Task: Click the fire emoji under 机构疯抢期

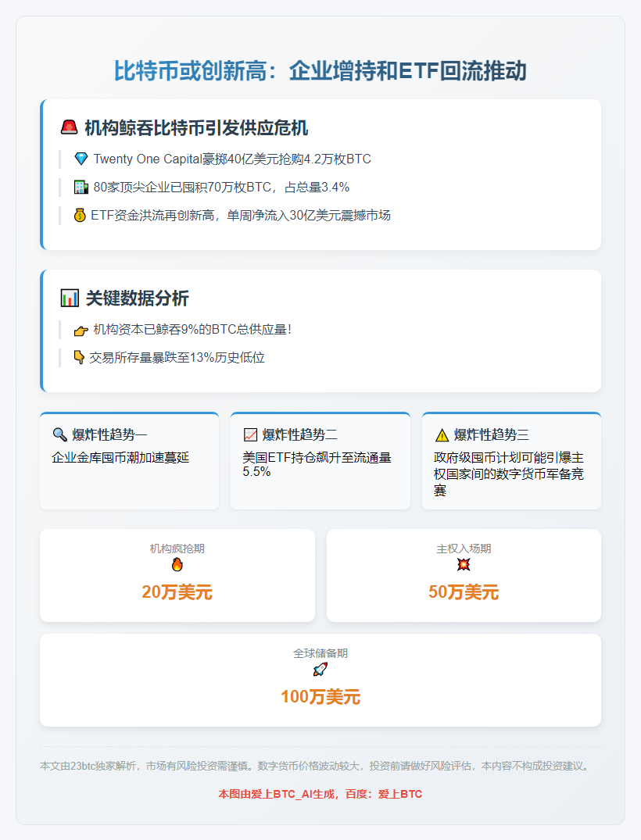Action: (177, 565)
